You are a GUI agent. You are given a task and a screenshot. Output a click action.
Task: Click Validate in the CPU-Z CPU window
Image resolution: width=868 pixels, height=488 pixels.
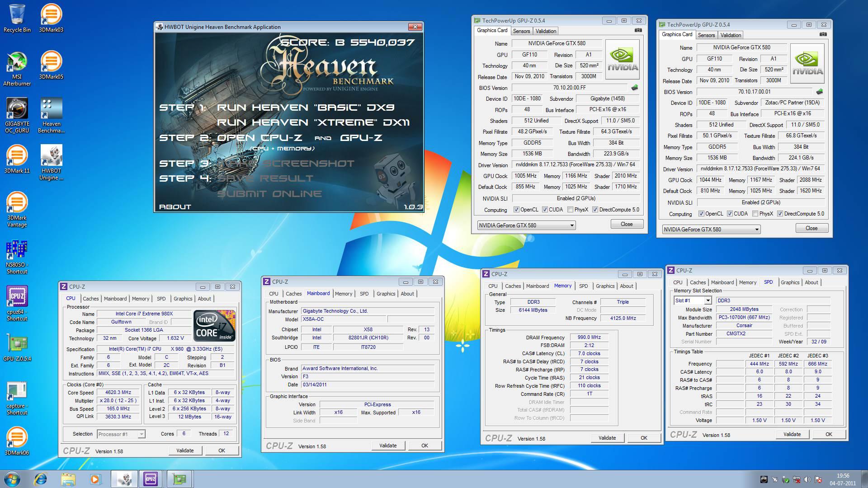coord(185,450)
